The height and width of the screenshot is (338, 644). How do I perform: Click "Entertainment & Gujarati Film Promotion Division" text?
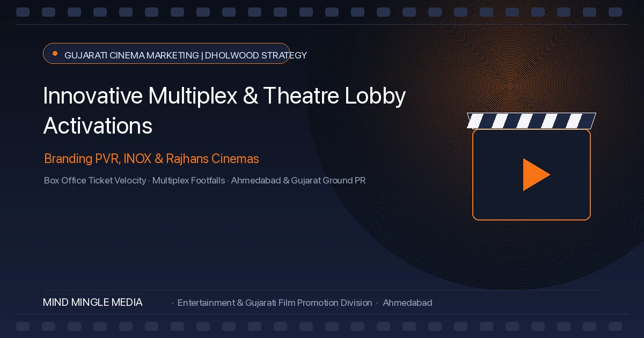coord(275,303)
